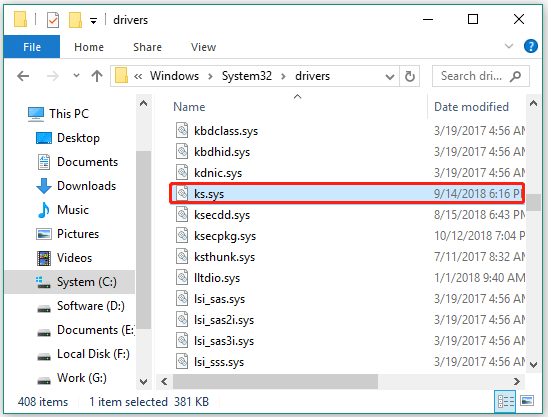Expand the ribbon with the chevron
The height and width of the screenshot is (417, 548).
coord(509,46)
